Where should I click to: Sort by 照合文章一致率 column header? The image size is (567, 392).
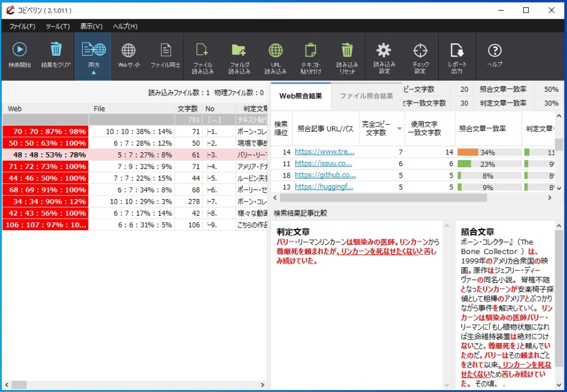pyautogui.click(x=488, y=128)
